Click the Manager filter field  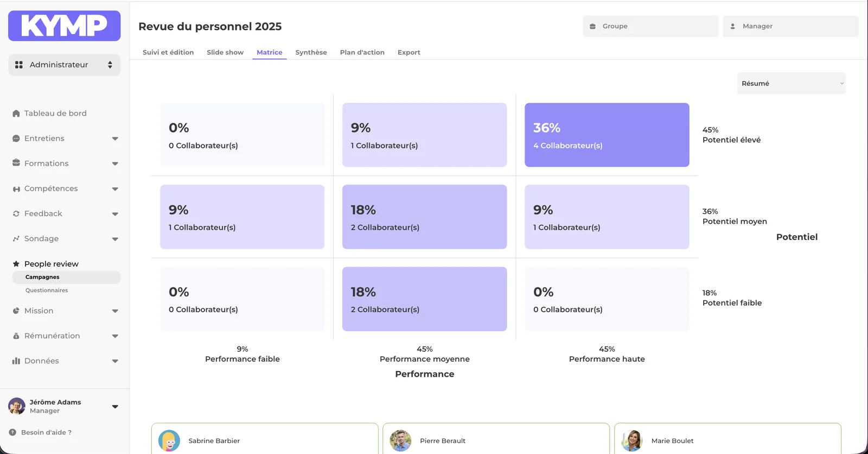pyautogui.click(x=790, y=26)
